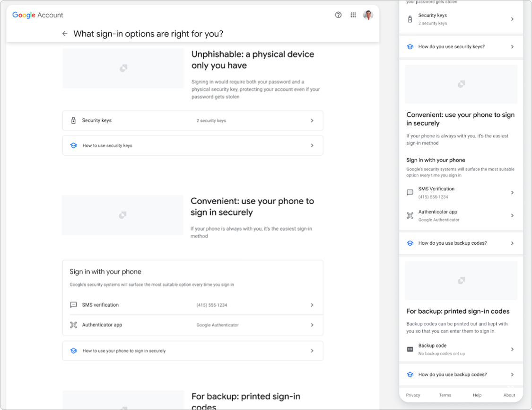
Task: Click the graduation cap icon for How do you use backup codes
Action: (x=410, y=374)
